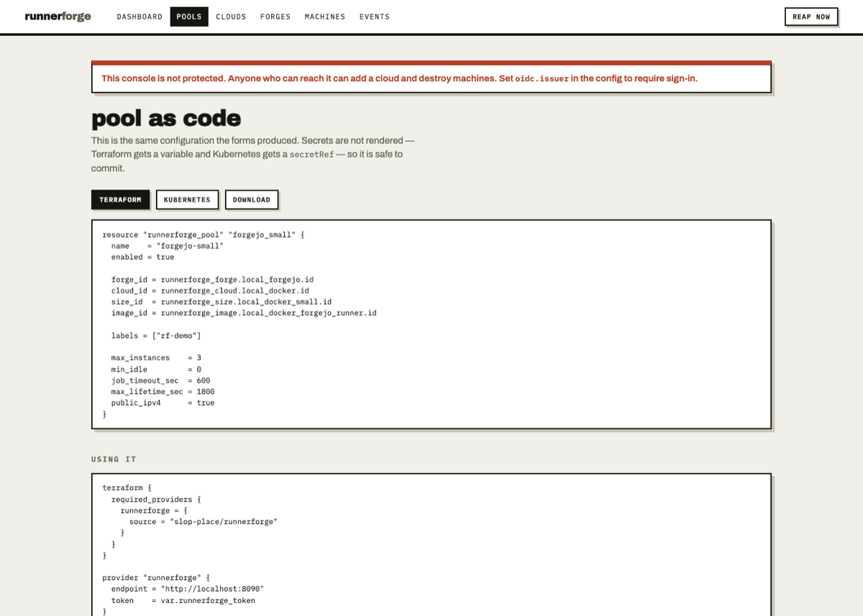Click the job_timeout_sec = 600 line

(160, 380)
